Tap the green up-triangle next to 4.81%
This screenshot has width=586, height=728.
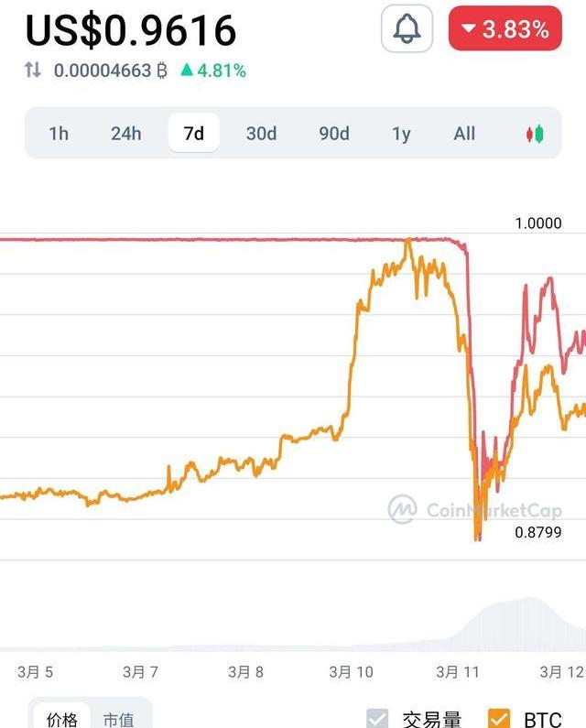187,71
